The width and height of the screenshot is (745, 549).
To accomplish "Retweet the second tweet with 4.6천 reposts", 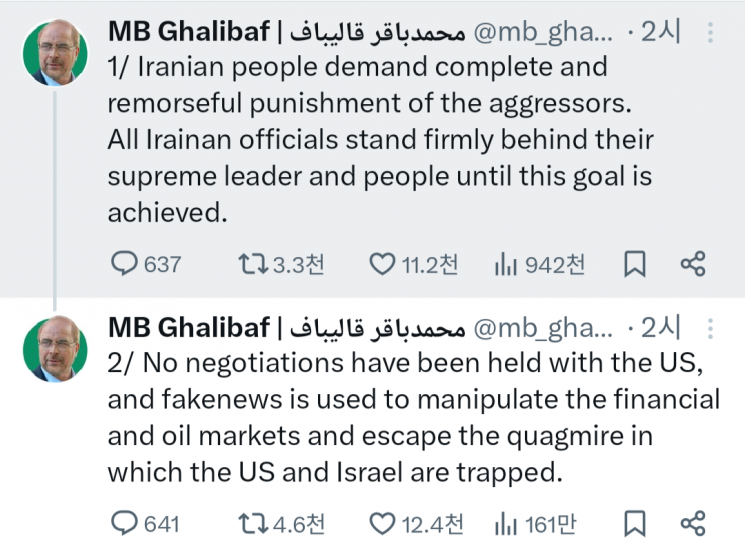I will pyautogui.click(x=250, y=522).
